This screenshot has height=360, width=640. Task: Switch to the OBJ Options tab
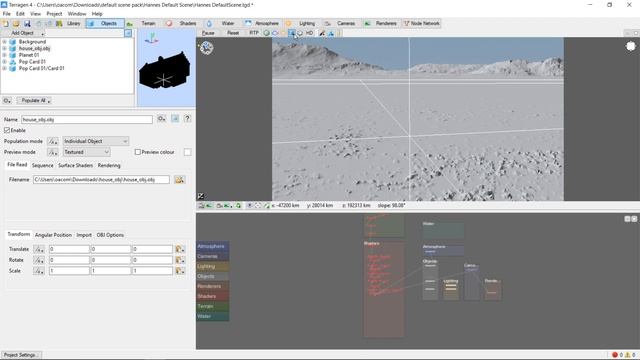pos(110,235)
